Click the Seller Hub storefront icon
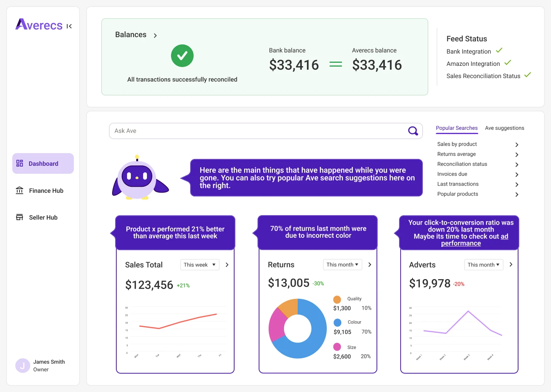The height and width of the screenshot is (392, 551). tap(20, 217)
